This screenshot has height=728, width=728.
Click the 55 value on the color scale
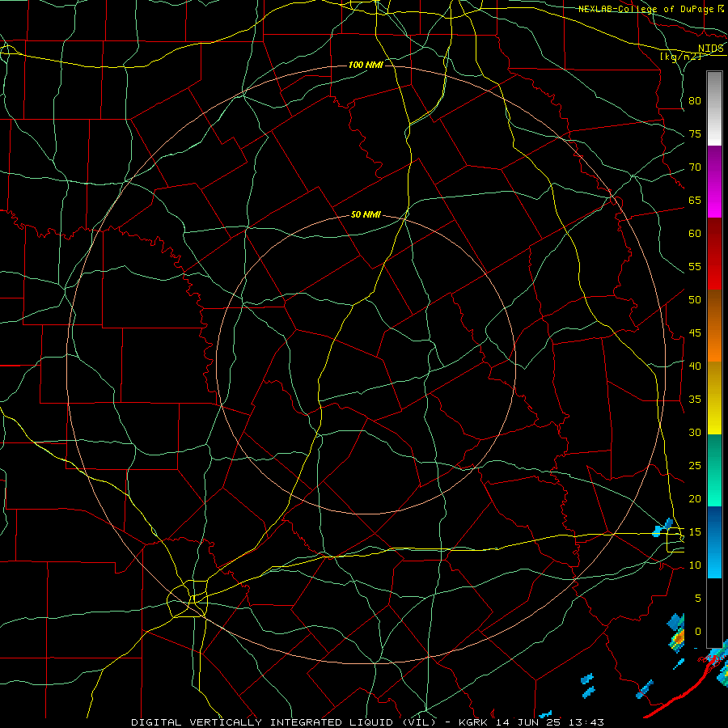pos(695,266)
